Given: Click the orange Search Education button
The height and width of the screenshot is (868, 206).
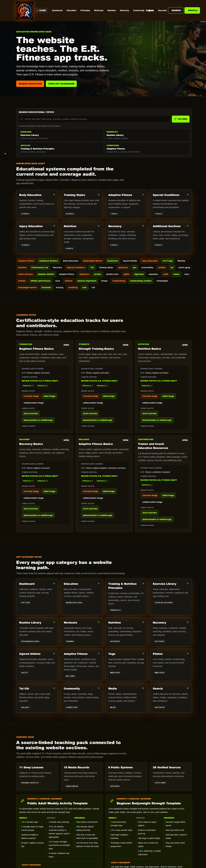Looking at the screenshot, I should (x=30, y=84).
